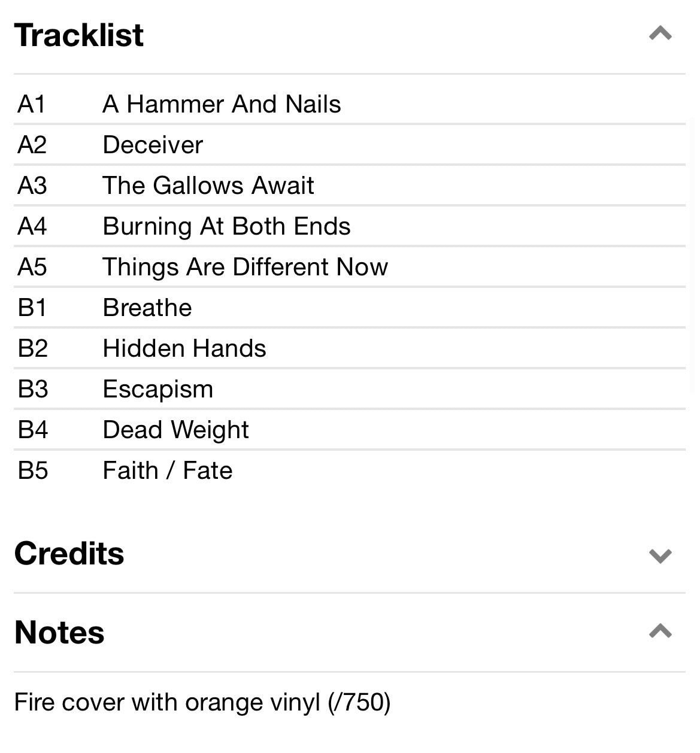
Task: Expand the Credits section chevron
Action: [660, 555]
